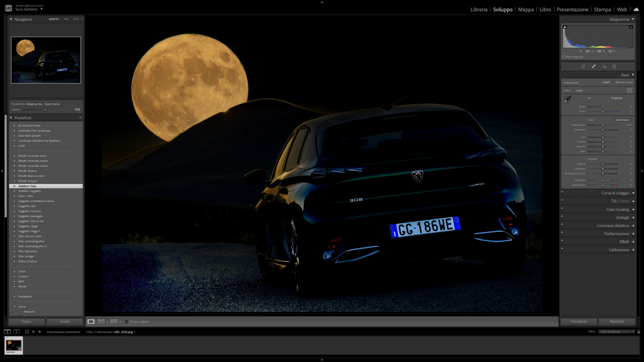Click the Copia... button
The image size is (644, 362).
(x=27, y=322)
